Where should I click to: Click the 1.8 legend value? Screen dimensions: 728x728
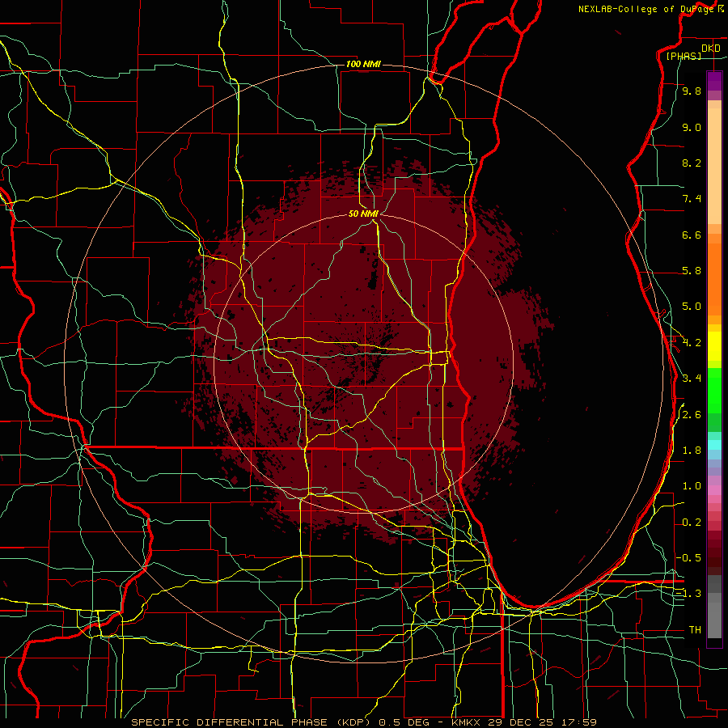pos(692,451)
